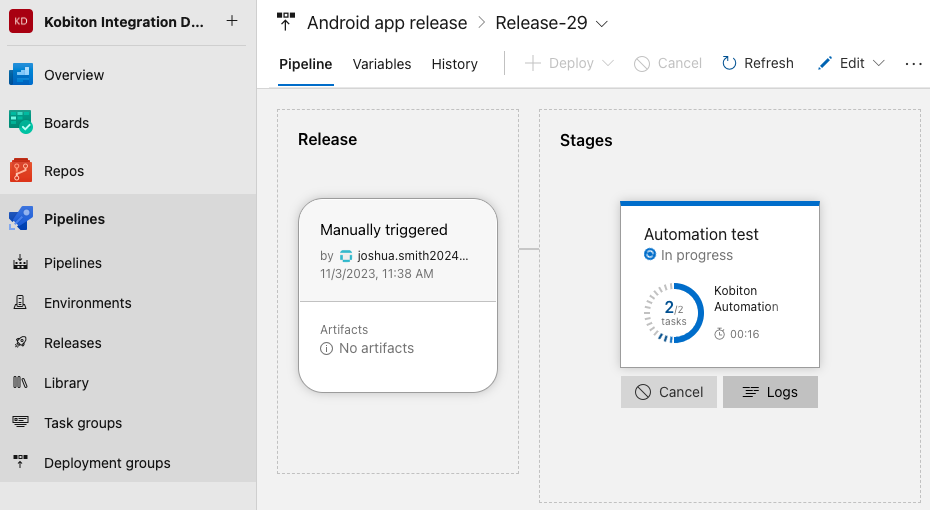Click the disabled Deploy plus icon

pyautogui.click(x=533, y=63)
